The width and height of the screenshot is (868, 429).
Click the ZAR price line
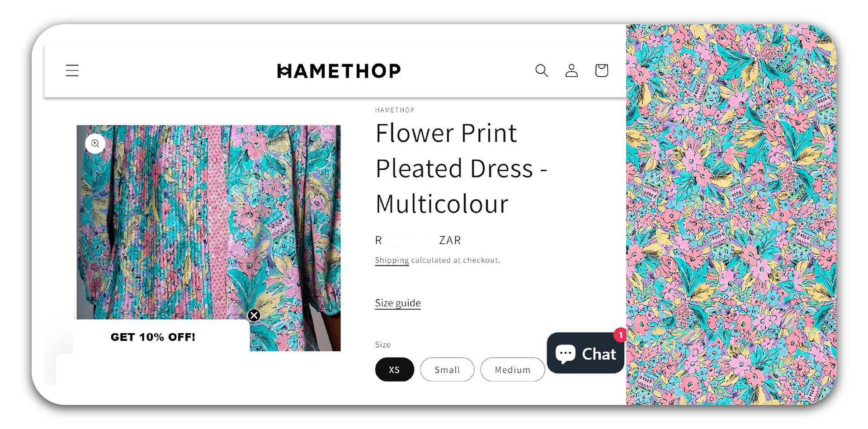click(x=418, y=240)
